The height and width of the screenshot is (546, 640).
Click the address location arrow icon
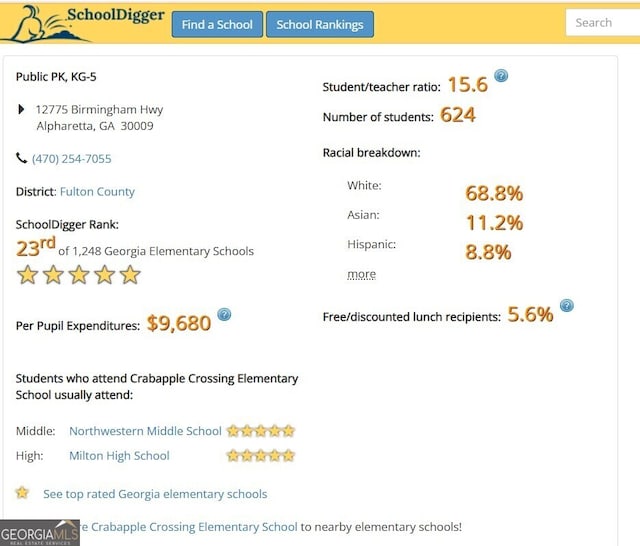click(21, 109)
